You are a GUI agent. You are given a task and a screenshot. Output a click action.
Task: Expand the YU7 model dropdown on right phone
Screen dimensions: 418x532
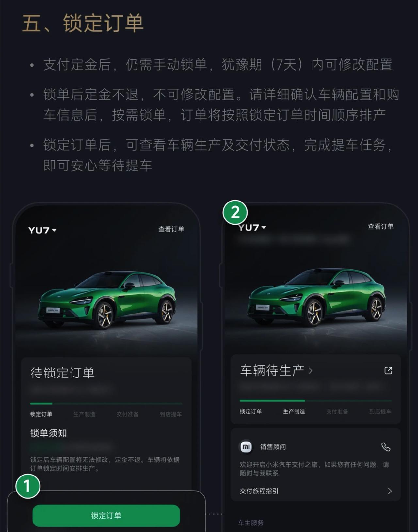pos(252,228)
